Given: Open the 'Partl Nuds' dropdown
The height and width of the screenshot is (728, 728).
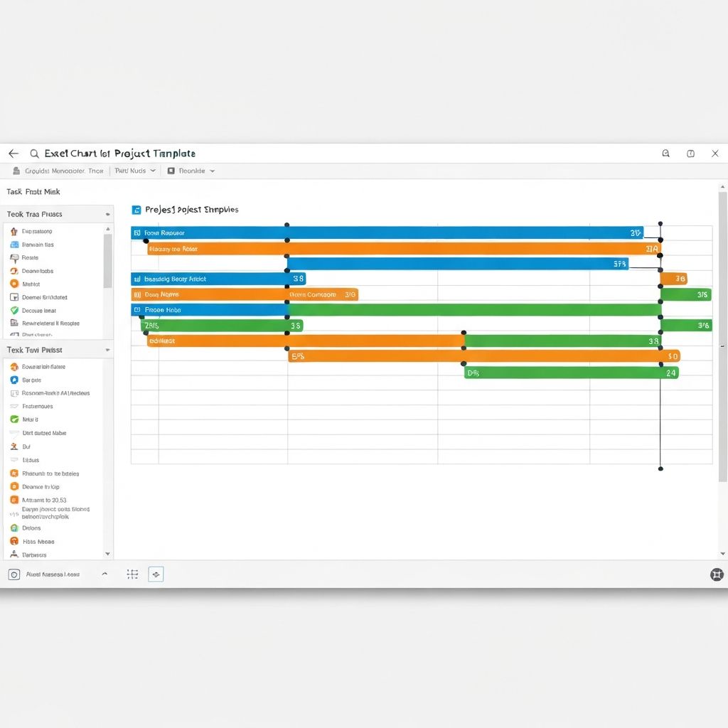Looking at the screenshot, I should [135, 171].
